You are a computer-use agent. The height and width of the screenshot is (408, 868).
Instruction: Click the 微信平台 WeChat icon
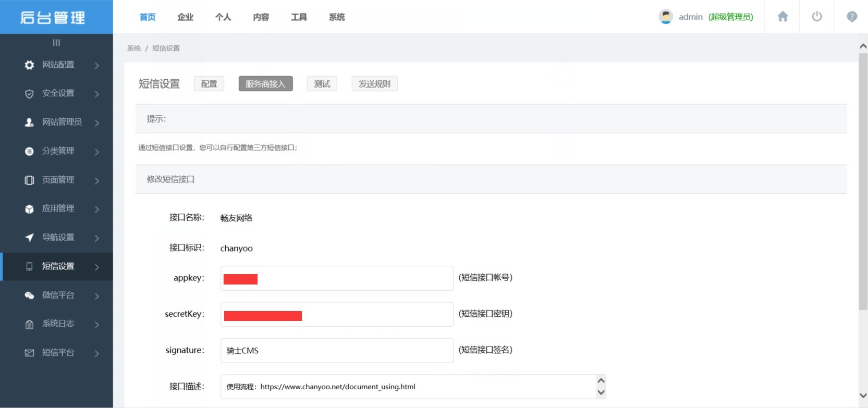click(29, 295)
